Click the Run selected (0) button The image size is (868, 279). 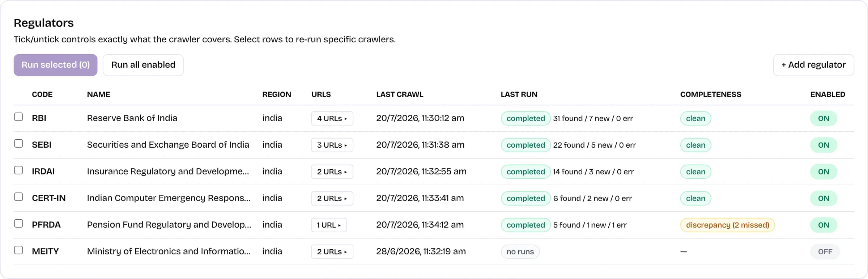(55, 65)
